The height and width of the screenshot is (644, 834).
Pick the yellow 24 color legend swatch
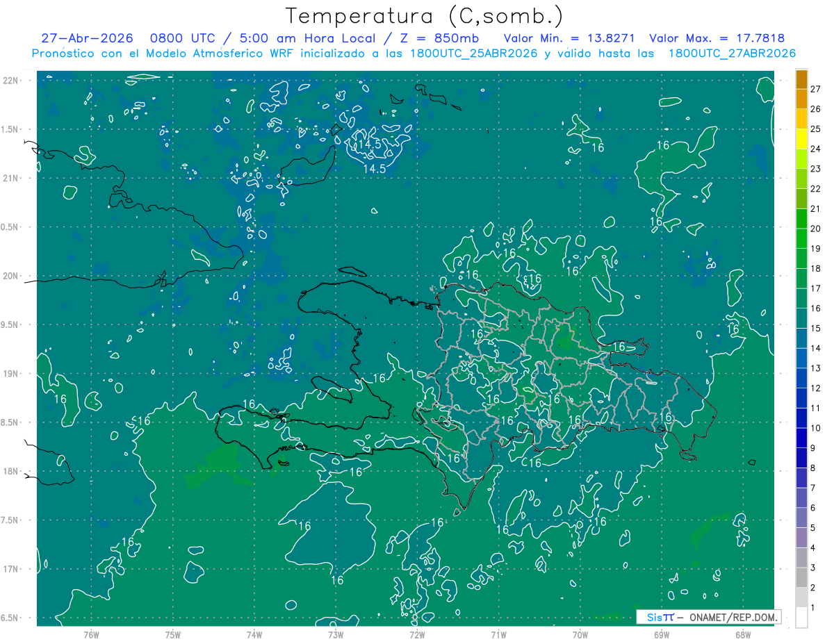(x=801, y=139)
